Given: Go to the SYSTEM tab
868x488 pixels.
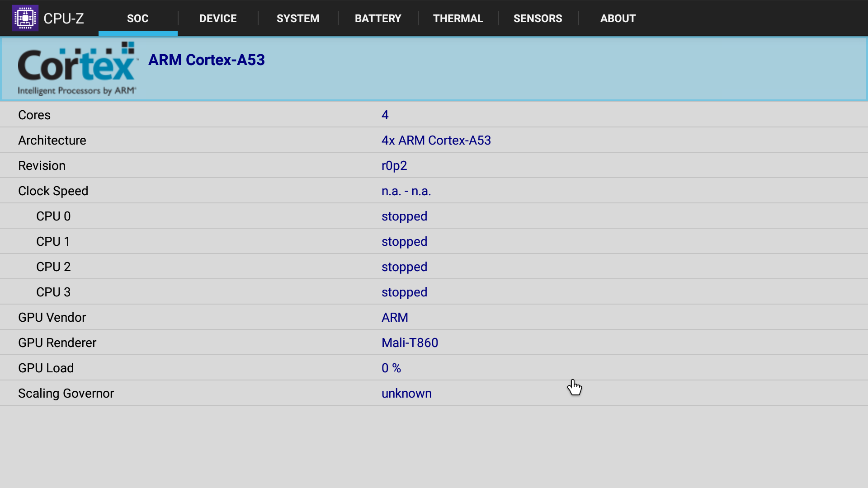Looking at the screenshot, I should tap(298, 19).
